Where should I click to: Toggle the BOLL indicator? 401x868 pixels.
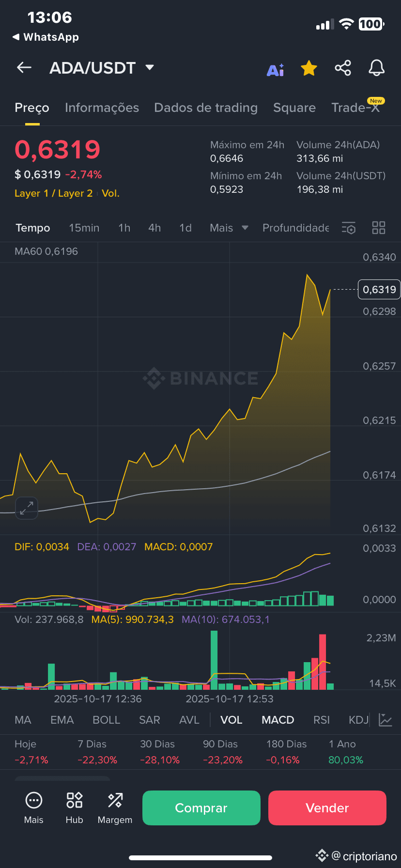[106, 720]
